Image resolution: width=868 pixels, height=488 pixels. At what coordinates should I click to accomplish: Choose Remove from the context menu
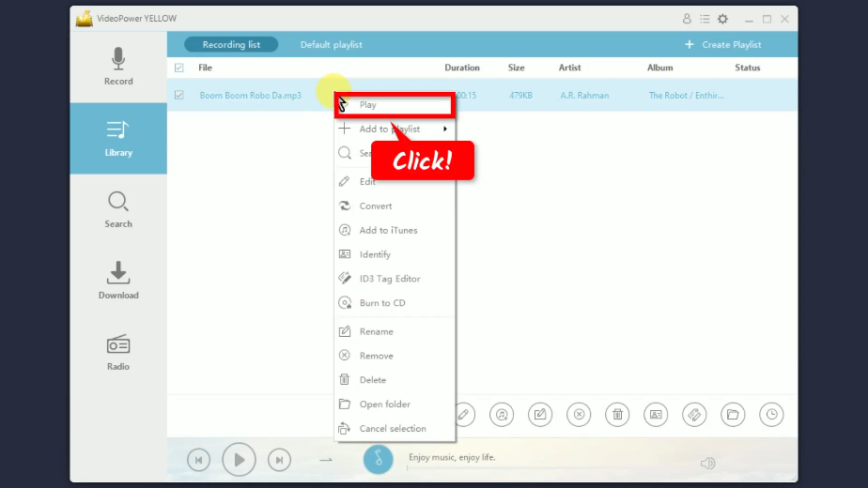pos(395,356)
